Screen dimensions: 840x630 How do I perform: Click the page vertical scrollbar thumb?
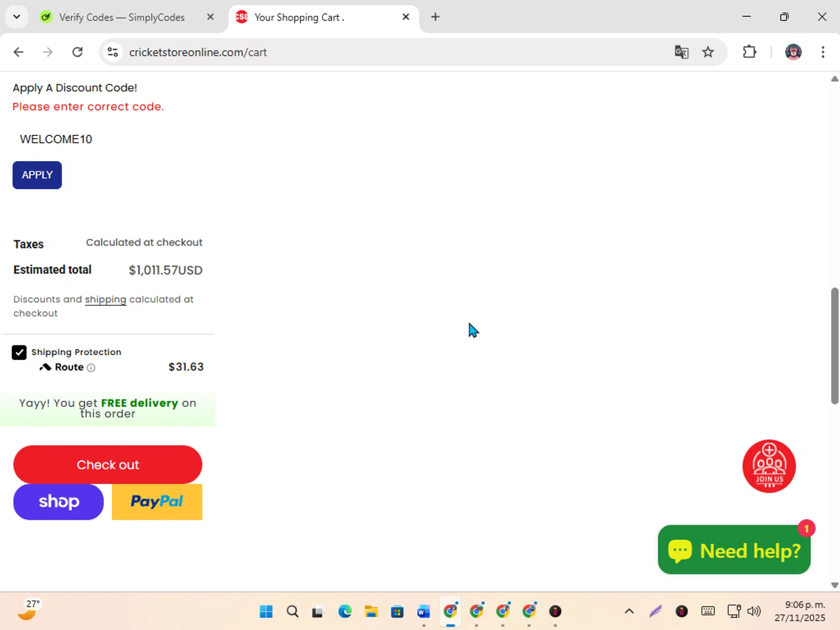pyautogui.click(x=834, y=346)
